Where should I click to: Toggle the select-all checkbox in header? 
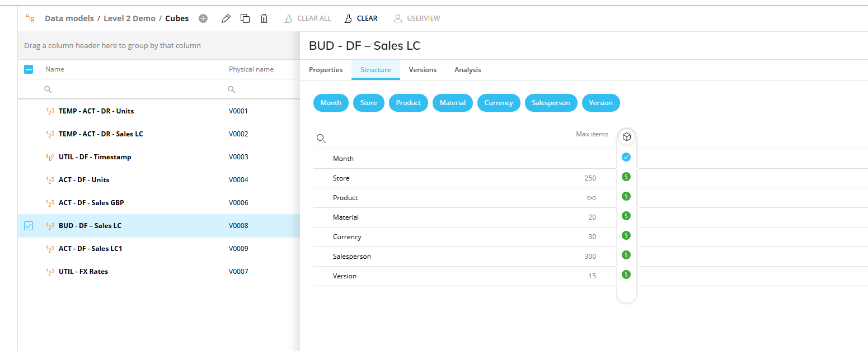click(x=29, y=69)
